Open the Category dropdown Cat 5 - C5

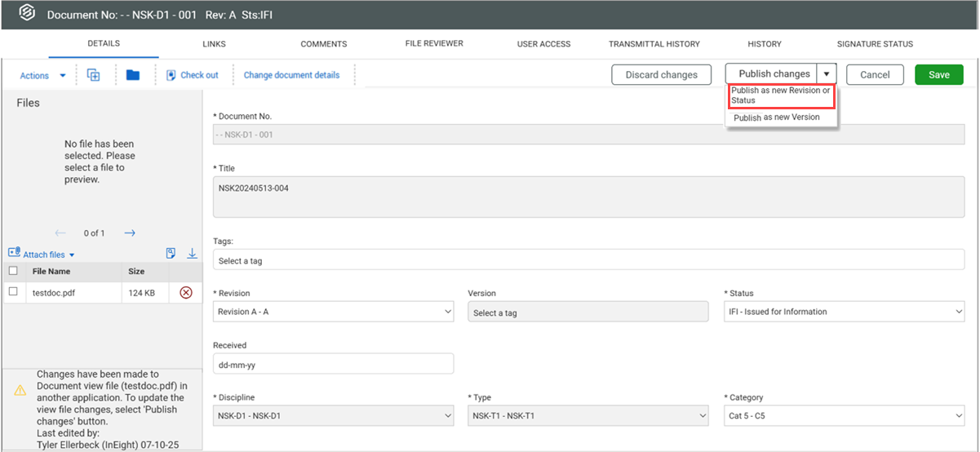844,416
